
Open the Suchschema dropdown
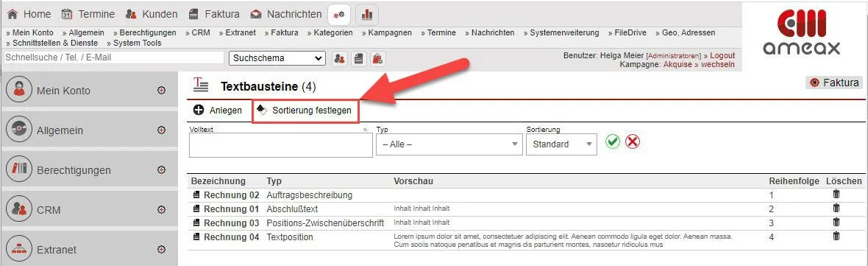[x=277, y=57]
